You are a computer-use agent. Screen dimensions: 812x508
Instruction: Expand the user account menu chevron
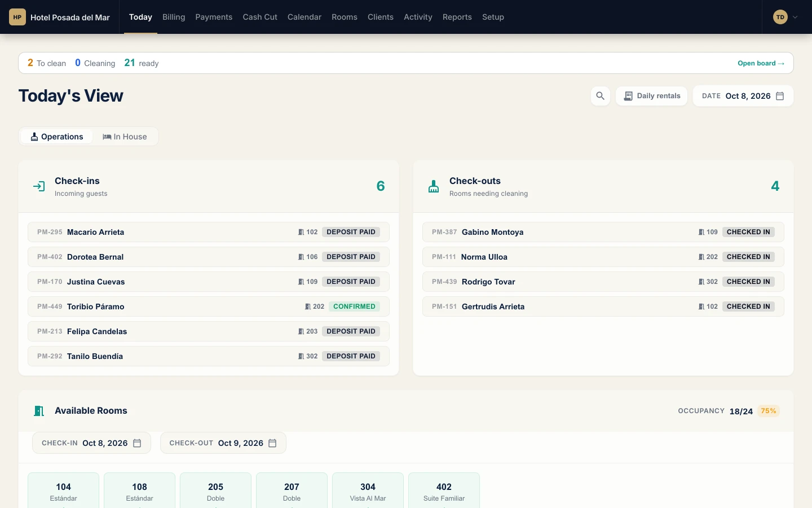click(795, 17)
